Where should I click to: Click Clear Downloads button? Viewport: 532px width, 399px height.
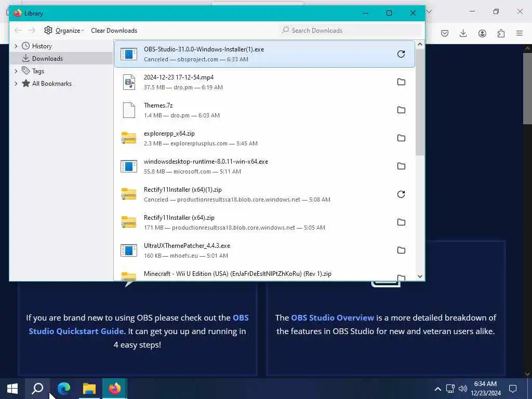tap(114, 31)
